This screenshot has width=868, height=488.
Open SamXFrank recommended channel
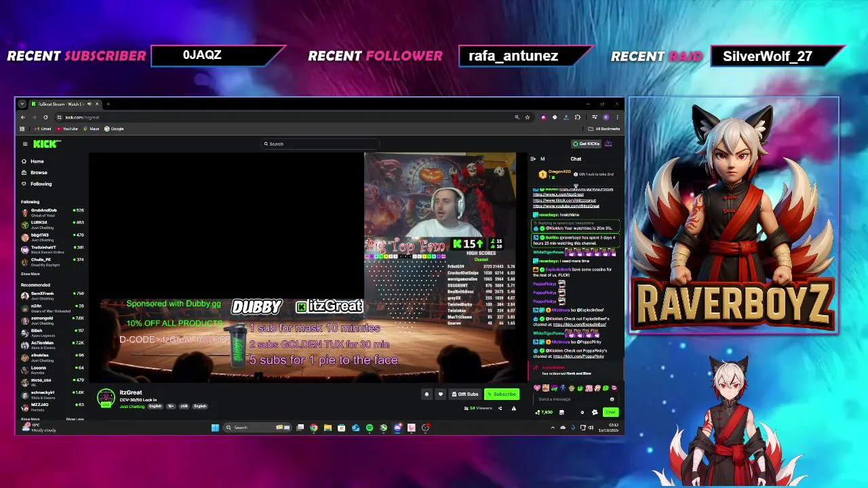pos(52,296)
